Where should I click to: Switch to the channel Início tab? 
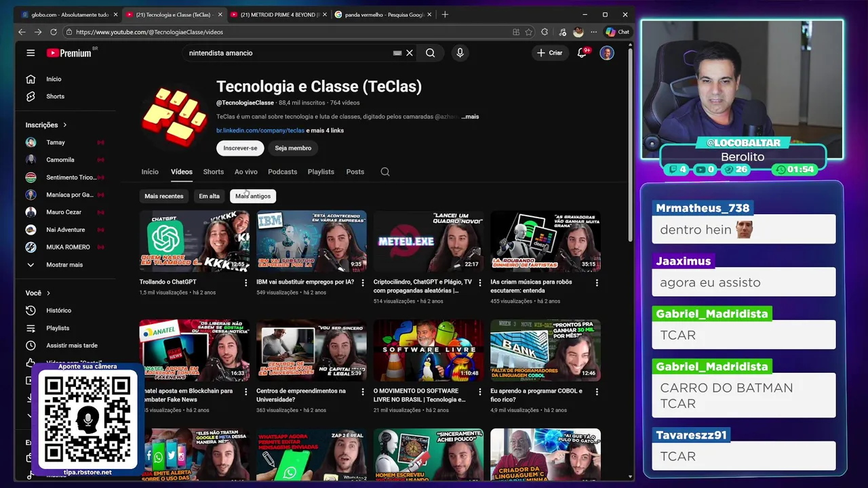150,171
